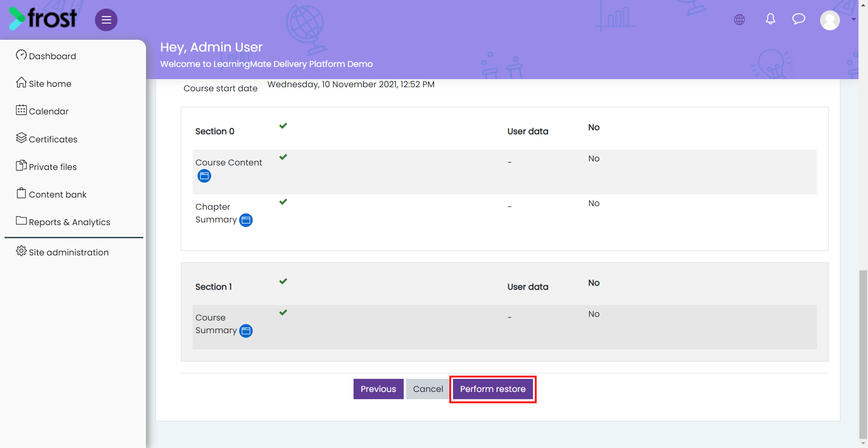
Task: Expand the user menu dropdown arrow
Action: tap(854, 19)
